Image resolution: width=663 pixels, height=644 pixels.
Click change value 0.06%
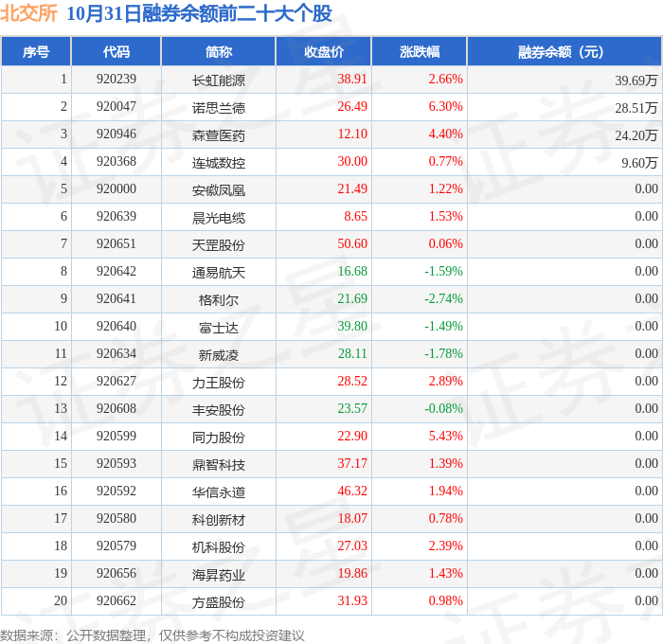(x=446, y=244)
